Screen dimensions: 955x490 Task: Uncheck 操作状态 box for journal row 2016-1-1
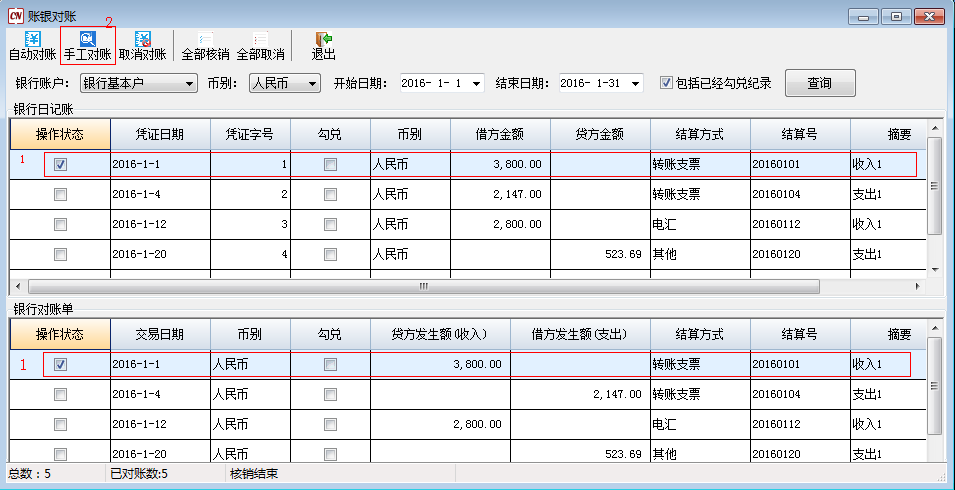tap(60, 165)
